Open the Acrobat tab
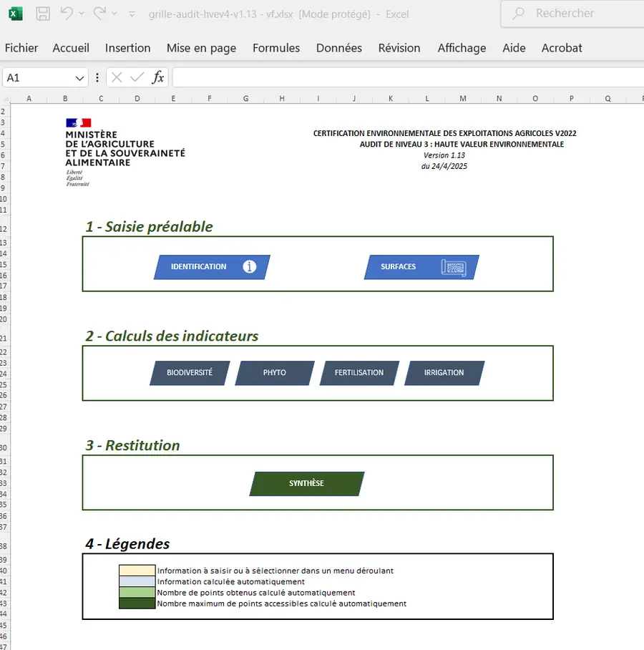 pyautogui.click(x=562, y=48)
